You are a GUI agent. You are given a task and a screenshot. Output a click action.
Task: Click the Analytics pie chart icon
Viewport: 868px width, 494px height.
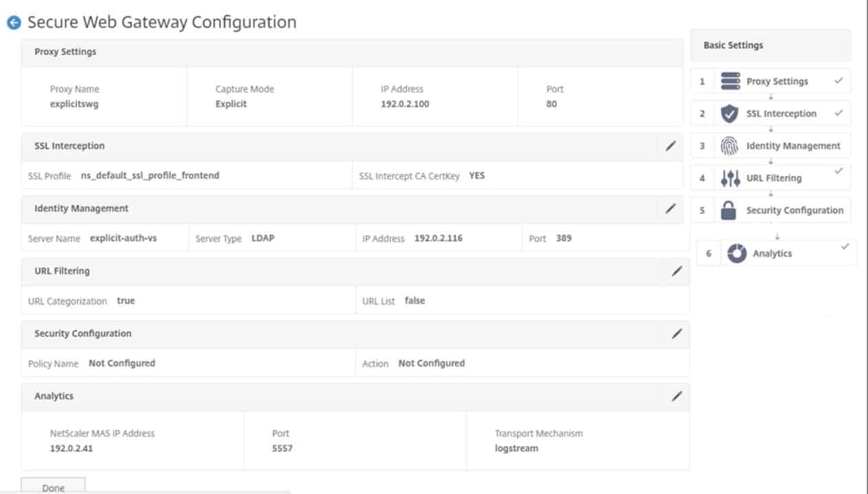tap(737, 253)
